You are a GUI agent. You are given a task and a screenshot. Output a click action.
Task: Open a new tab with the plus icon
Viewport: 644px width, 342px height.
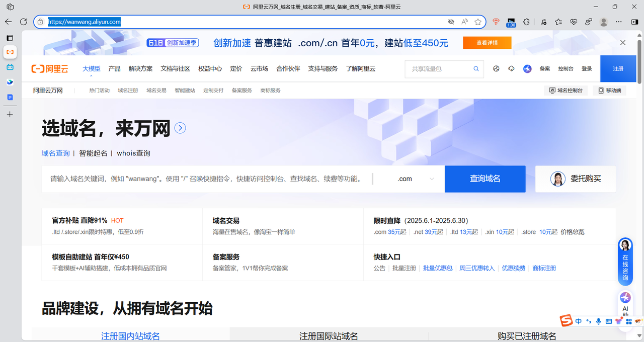(10, 114)
